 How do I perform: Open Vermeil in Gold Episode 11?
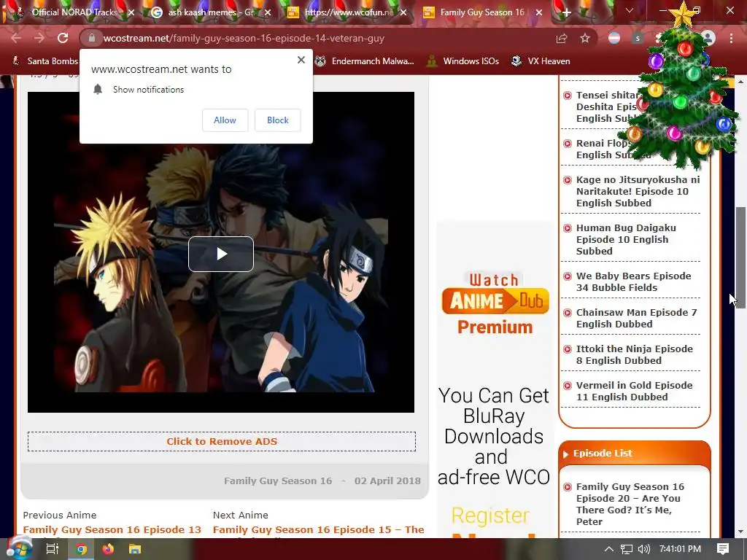[634, 391]
